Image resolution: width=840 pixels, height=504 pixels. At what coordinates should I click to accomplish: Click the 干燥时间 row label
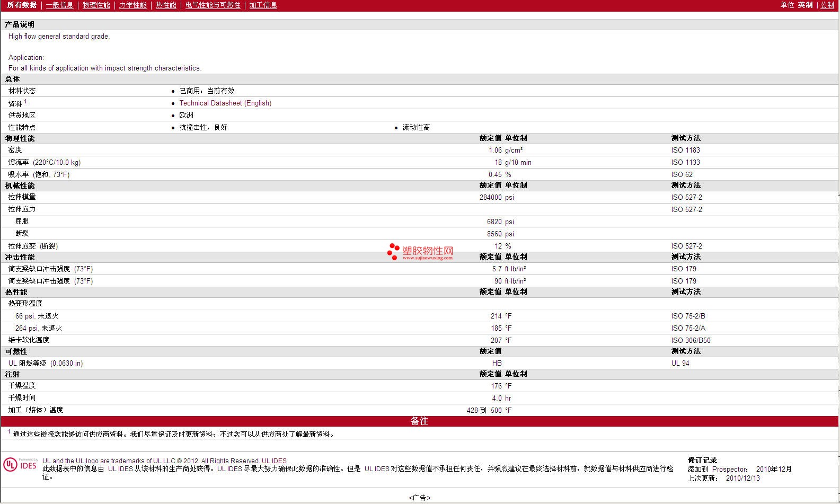click(x=22, y=398)
